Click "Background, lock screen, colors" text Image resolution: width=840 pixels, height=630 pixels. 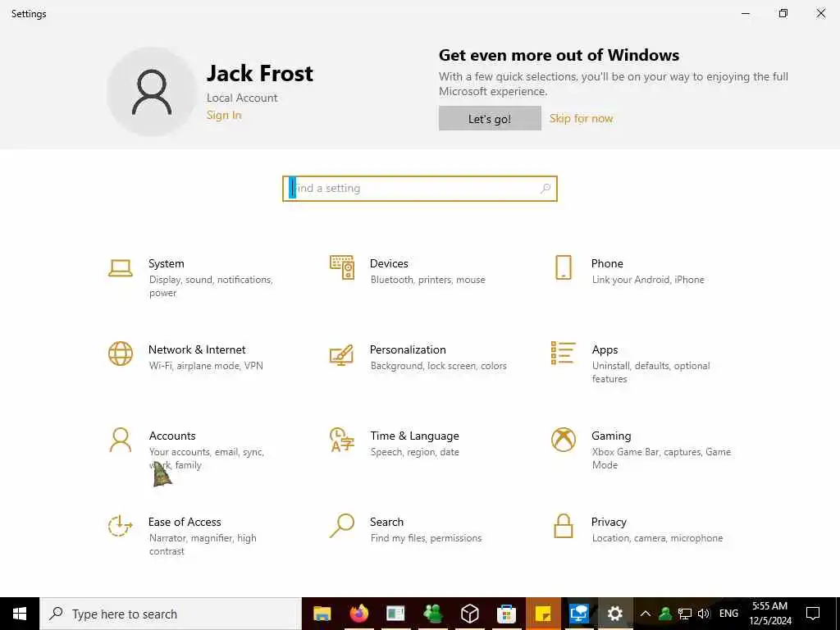(x=438, y=366)
